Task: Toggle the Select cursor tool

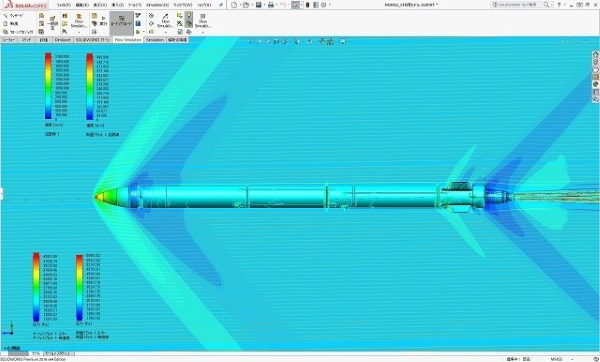Action: coord(295,5)
